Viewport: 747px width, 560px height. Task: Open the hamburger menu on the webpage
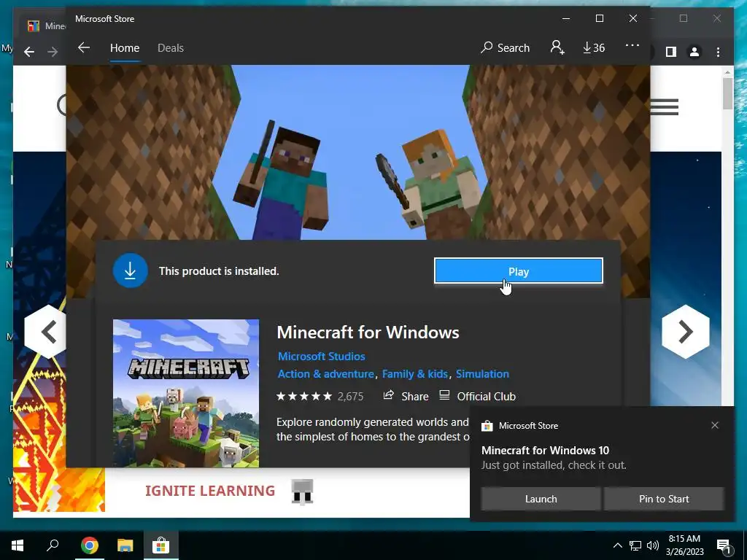(664, 106)
